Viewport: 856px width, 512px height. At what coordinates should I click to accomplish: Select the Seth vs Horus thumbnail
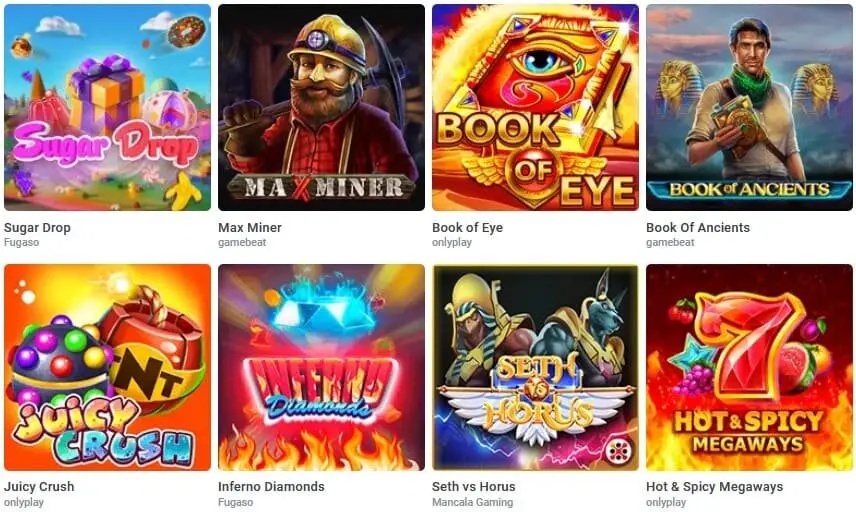(536, 367)
